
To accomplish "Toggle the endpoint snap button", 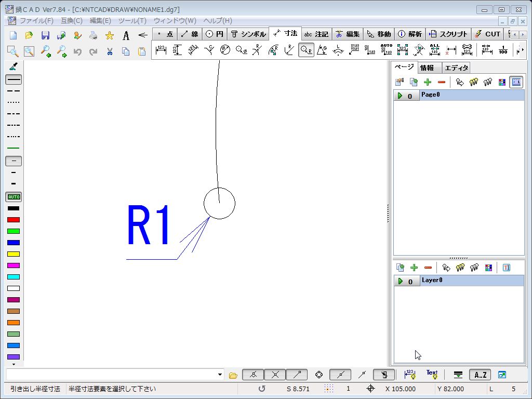I will (x=297, y=375).
